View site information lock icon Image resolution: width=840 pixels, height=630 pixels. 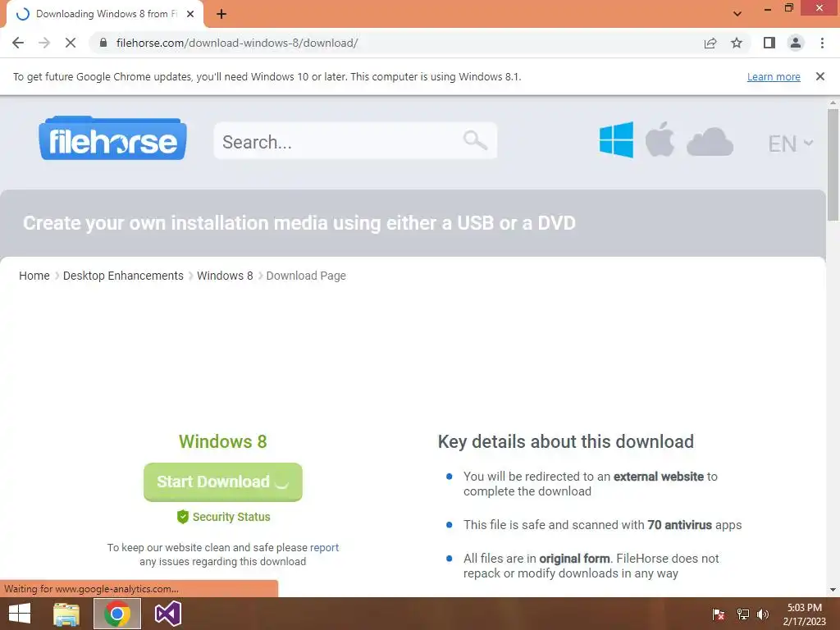coord(103,43)
